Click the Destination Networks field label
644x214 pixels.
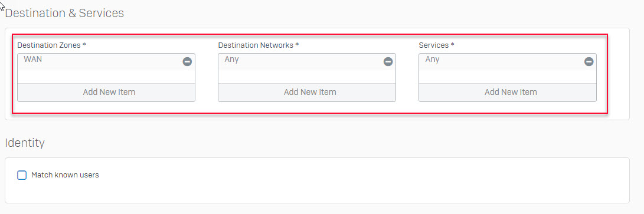point(259,45)
